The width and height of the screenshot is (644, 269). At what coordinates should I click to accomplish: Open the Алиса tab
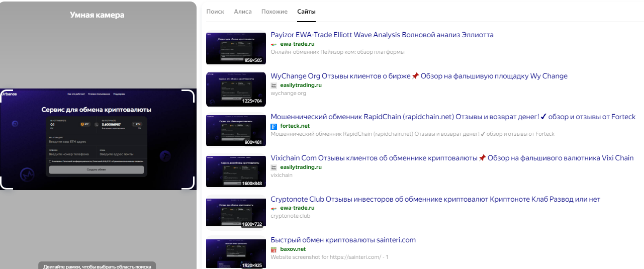point(243,12)
